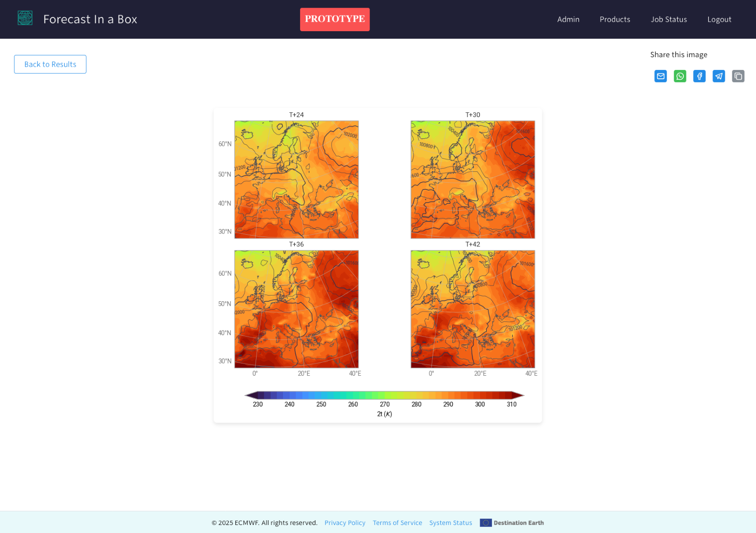756x533 pixels.
Task: Check the System Status page
Action: (x=450, y=523)
